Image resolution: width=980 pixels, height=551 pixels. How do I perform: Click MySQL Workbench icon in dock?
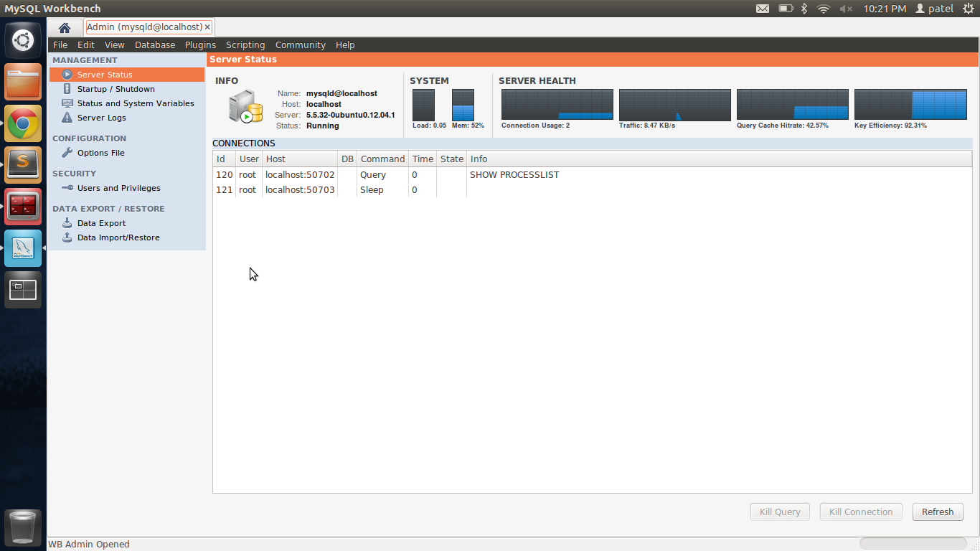[23, 248]
